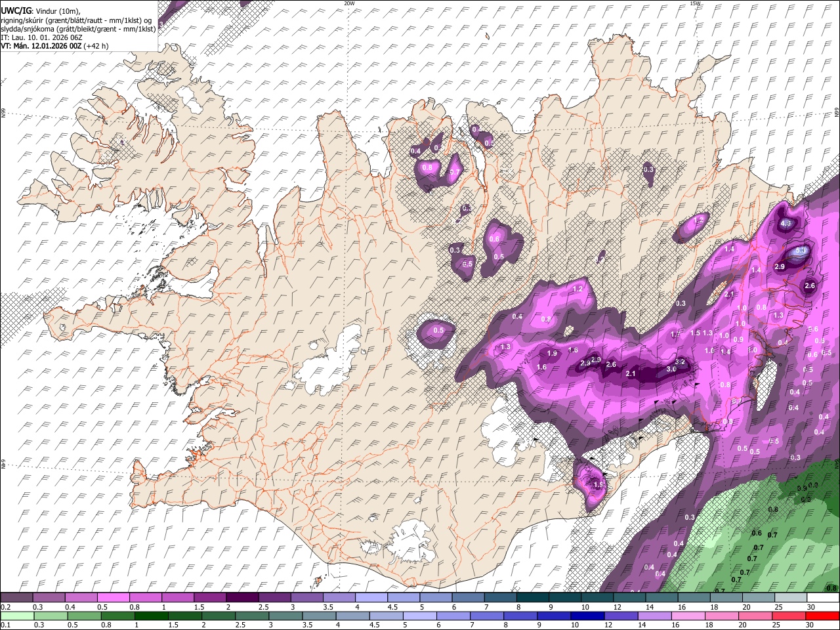
Task: Pick the upper legend swatch from 0.5 to 0.8
Action: pos(114,598)
